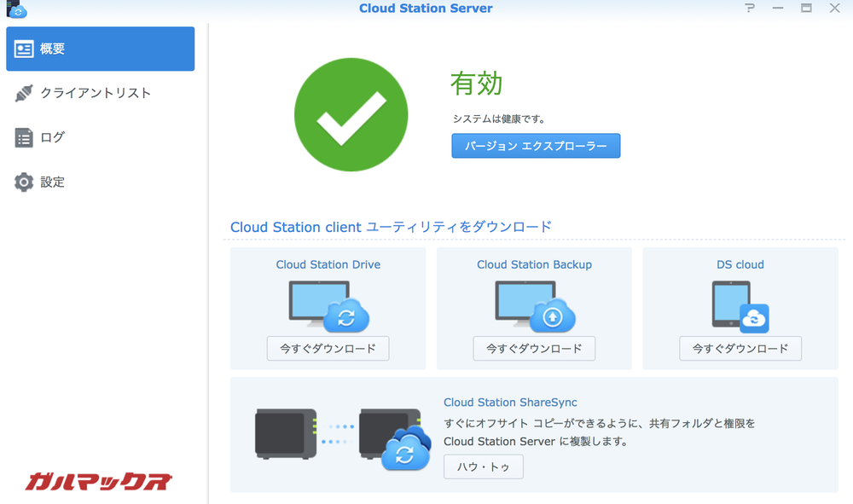Screen dimensions: 853x504
Task: Download Cloud Station Backup via 今すぐダウンロード
Action: tap(534, 348)
